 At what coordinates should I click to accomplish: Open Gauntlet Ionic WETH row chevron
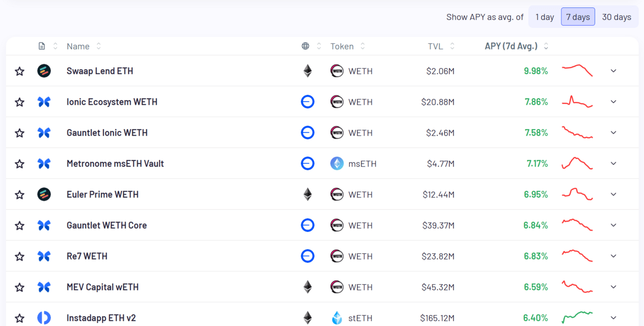(x=614, y=133)
